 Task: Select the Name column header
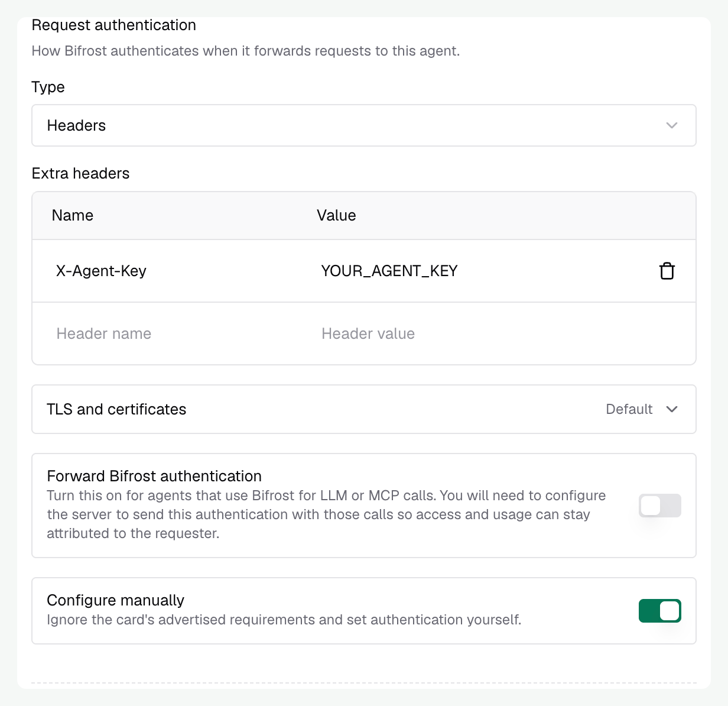[73, 215]
